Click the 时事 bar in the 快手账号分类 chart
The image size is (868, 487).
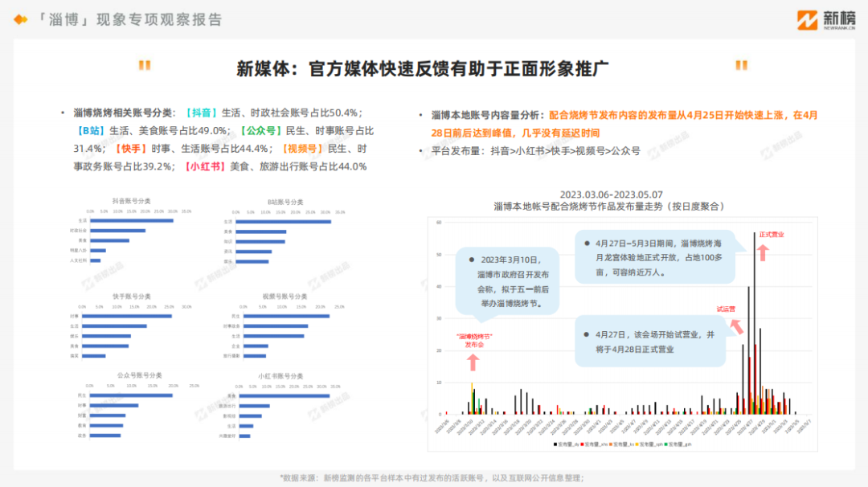(127, 317)
